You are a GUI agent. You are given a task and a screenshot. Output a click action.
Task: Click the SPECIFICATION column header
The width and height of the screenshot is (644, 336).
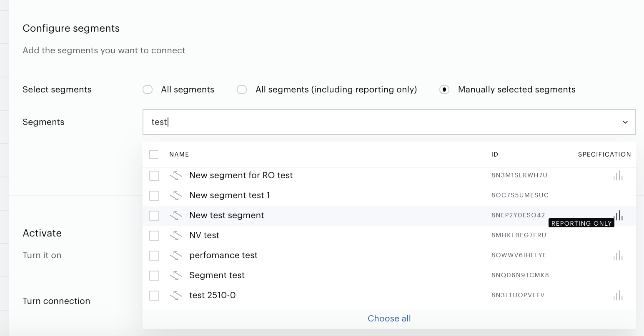(x=604, y=154)
